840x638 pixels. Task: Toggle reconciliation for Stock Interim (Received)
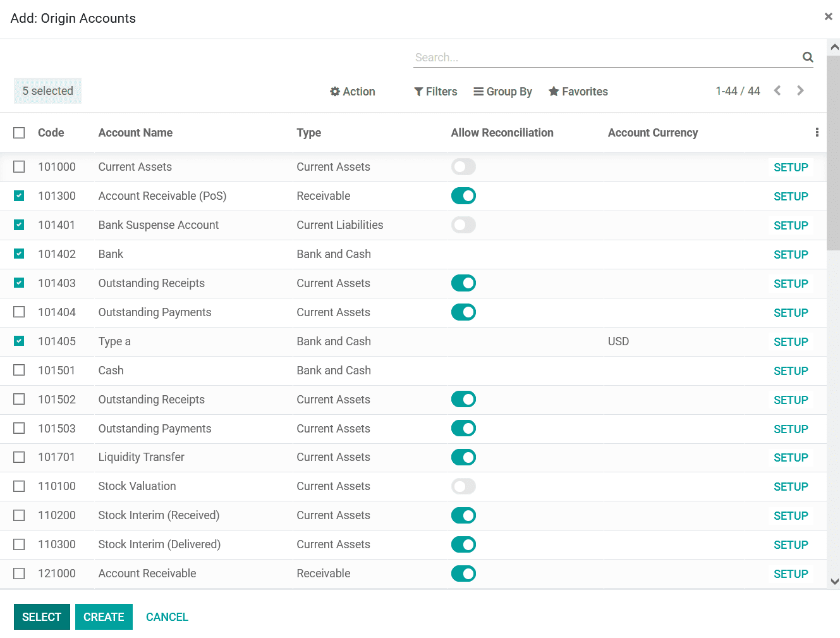(463, 515)
